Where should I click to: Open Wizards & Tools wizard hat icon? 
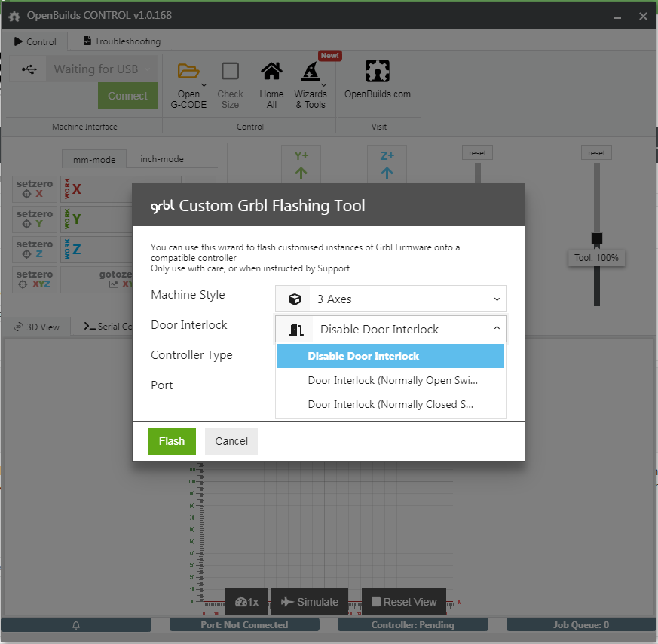311,72
